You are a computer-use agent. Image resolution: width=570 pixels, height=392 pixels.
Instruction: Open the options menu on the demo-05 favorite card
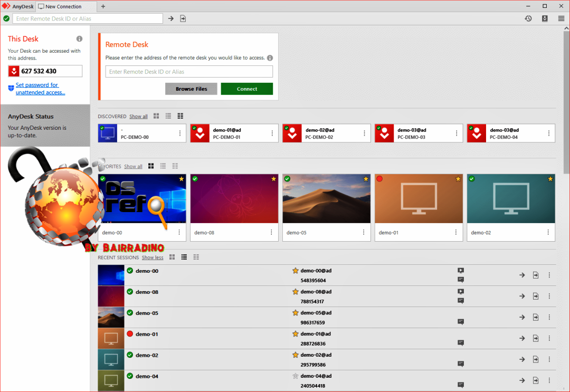point(364,232)
